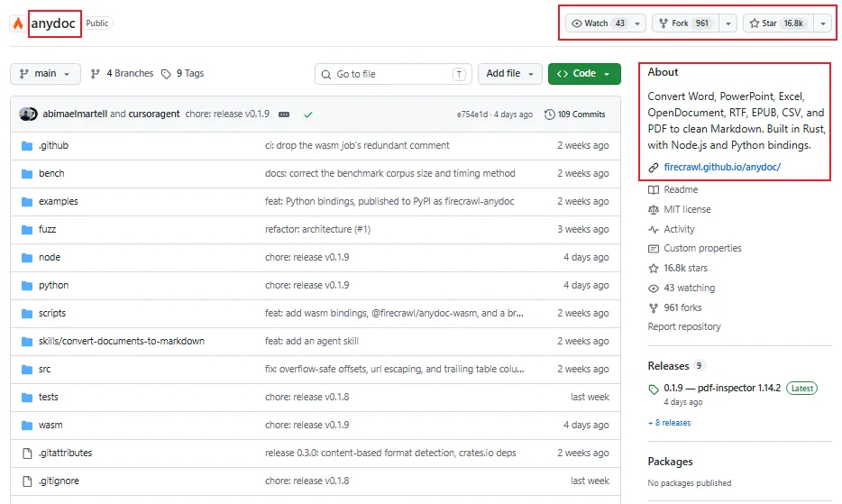Click the commit authors avatar

click(28, 114)
